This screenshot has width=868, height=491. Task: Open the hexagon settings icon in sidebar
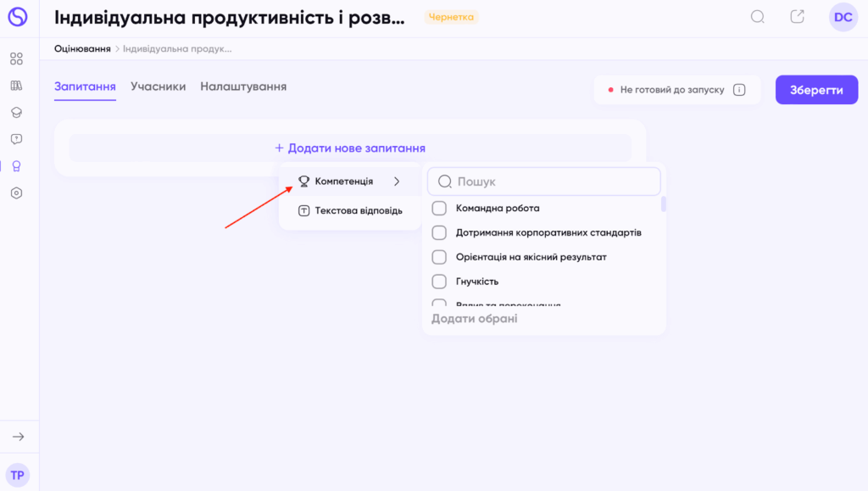pyautogui.click(x=16, y=193)
